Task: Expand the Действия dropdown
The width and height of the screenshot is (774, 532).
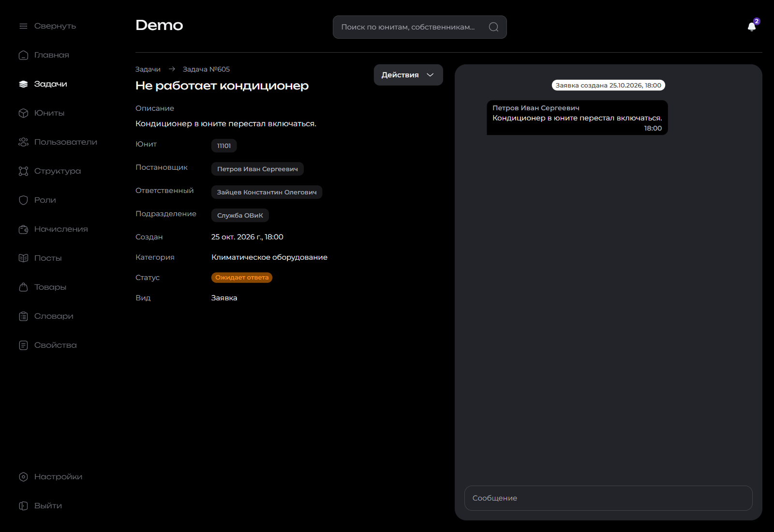Action: pyautogui.click(x=408, y=75)
